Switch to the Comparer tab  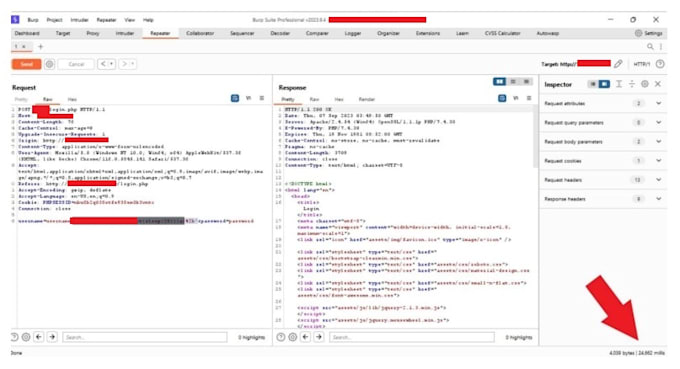(x=317, y=33)
